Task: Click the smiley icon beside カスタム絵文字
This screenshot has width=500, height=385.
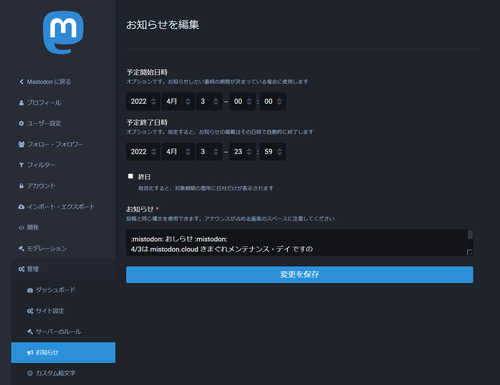Action: [30, 373]
